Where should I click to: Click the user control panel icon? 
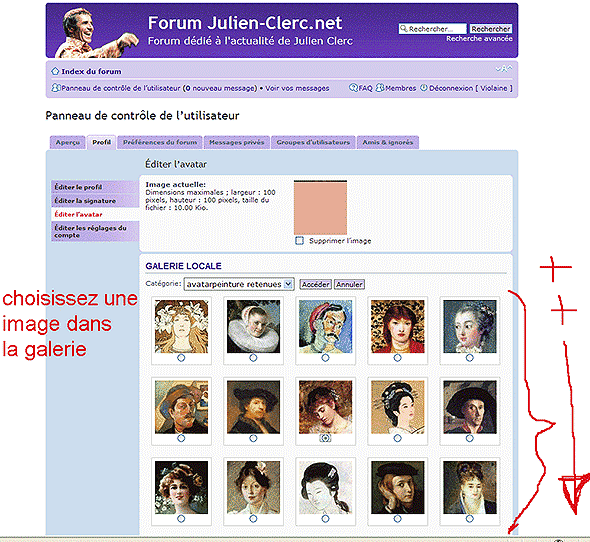pyautogui.click(x=56, y=88)
